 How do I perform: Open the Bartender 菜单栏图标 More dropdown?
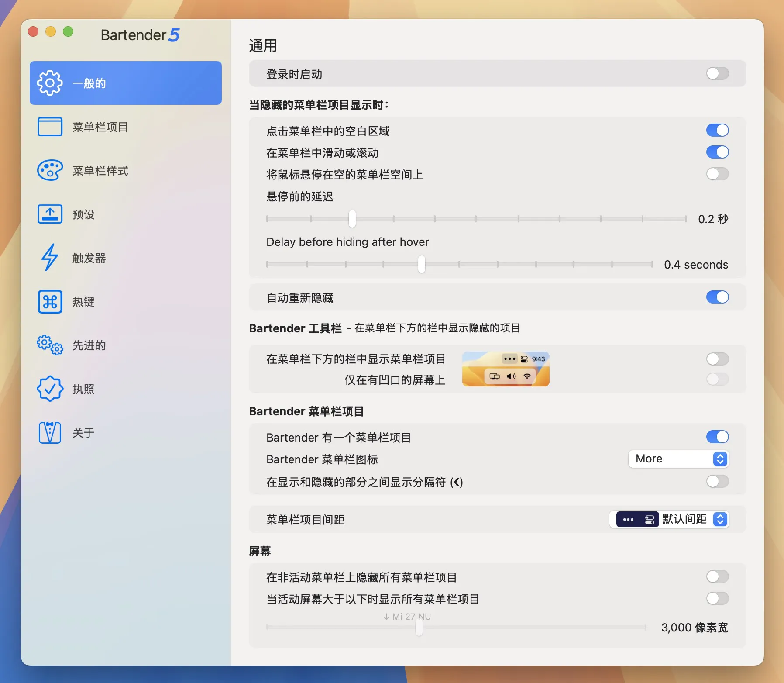678,459
